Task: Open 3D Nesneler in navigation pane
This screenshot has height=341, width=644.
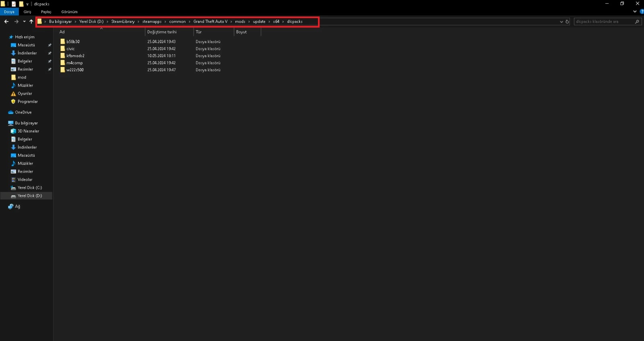Action: click(x=28, y=131)
